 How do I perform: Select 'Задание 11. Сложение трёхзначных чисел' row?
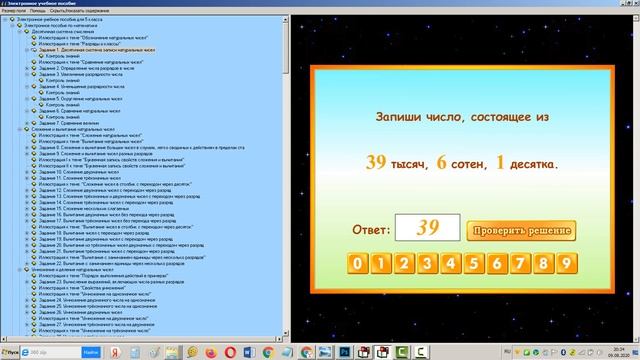pyautogui.click(x=80, y=178)
